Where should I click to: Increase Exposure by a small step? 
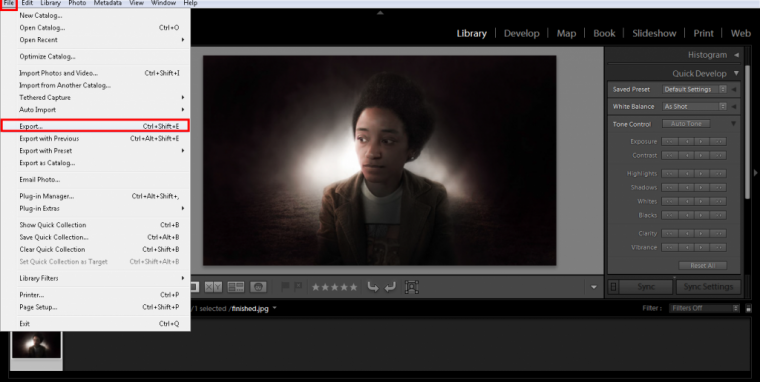702,142
